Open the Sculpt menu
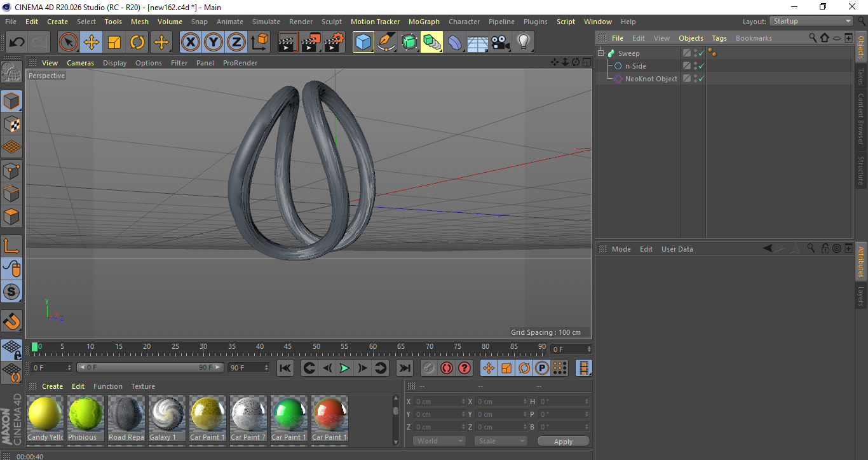Image resolution: width=868 pixels, height=460 pixels. (x=332, y=22)
